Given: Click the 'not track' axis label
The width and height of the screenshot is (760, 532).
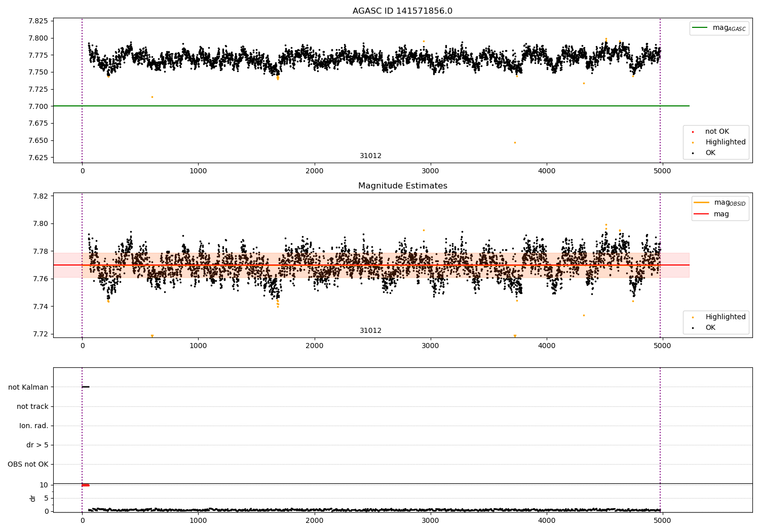Looking at the screenshot, I should pos(32,406).
